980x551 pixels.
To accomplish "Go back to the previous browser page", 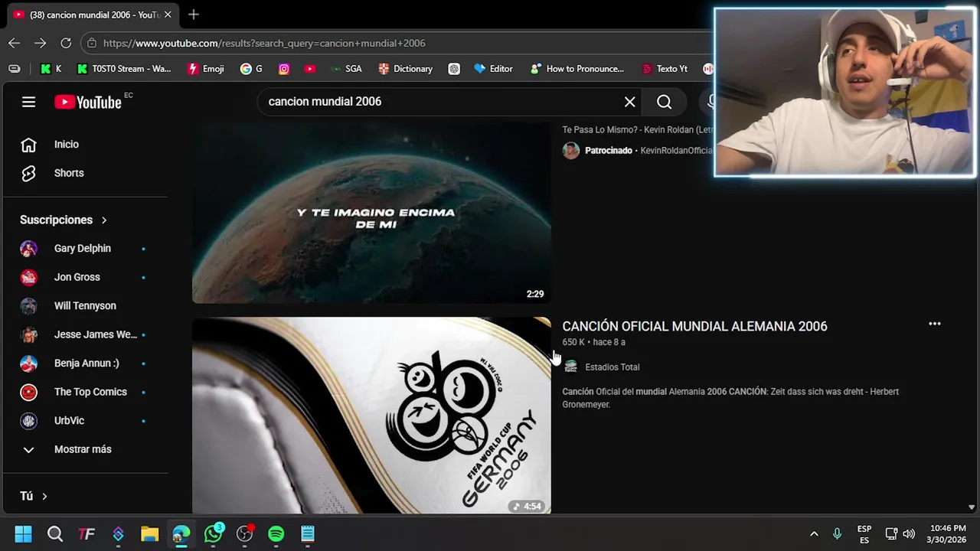I will (15, 43).
